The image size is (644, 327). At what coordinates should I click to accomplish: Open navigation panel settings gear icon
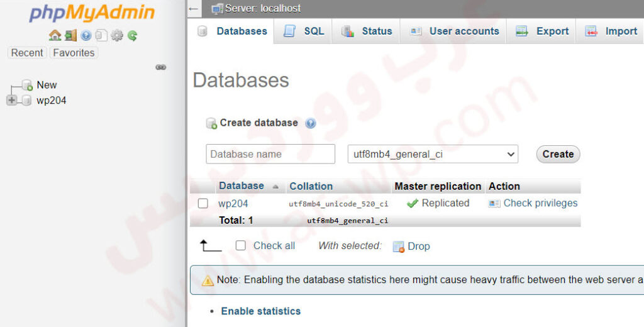coord(117,36)
